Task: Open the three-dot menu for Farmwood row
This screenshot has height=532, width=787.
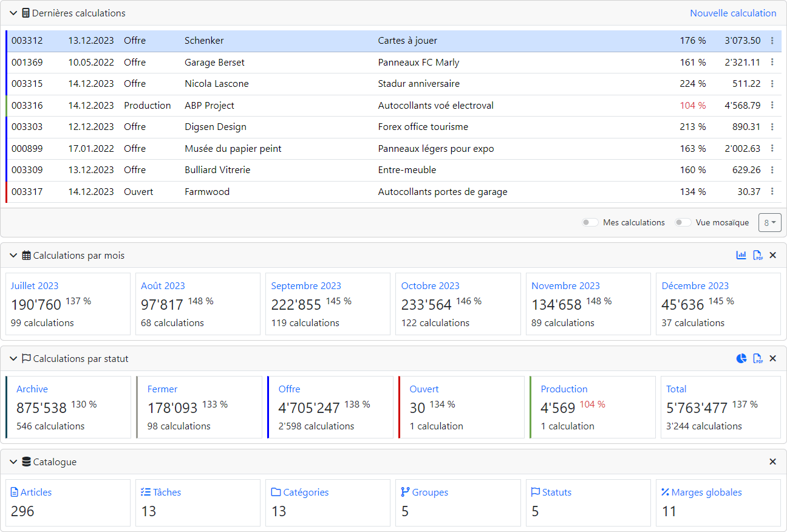Action: click(x=772, y=191)
